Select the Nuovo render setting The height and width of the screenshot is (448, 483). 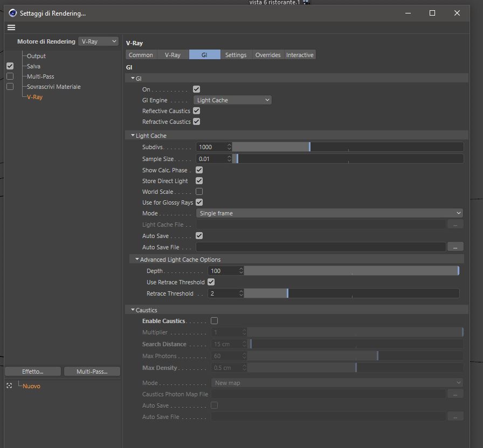pos(31,386)
